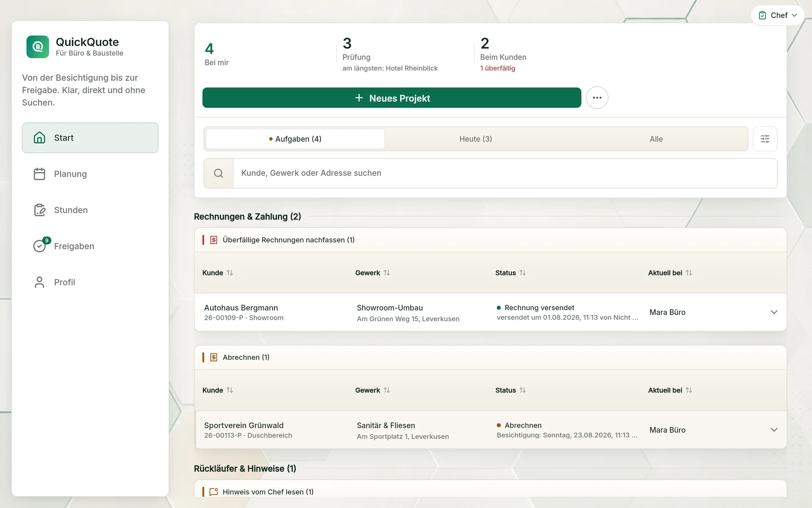The height and width of the screenshot is (508, 812).
Task: Create a Neues Projekt
Action: point(392,98)
